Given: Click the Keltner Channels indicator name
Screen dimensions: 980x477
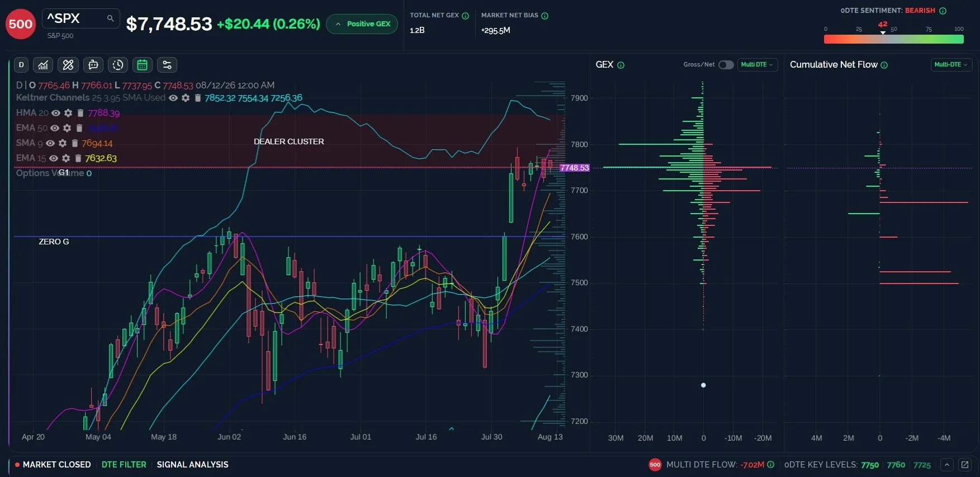Looking at the screenshot, I should 53,98.
